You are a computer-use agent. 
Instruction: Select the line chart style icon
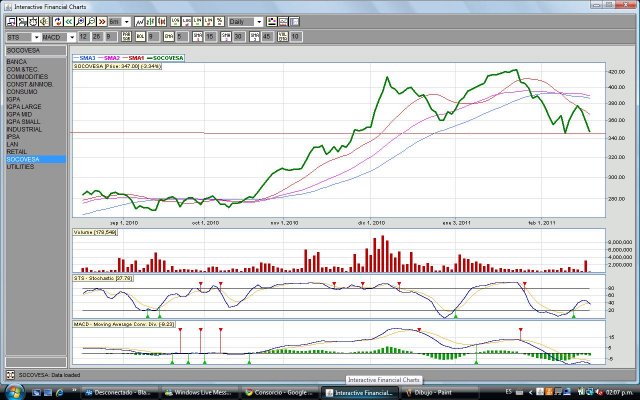(138, 21)
